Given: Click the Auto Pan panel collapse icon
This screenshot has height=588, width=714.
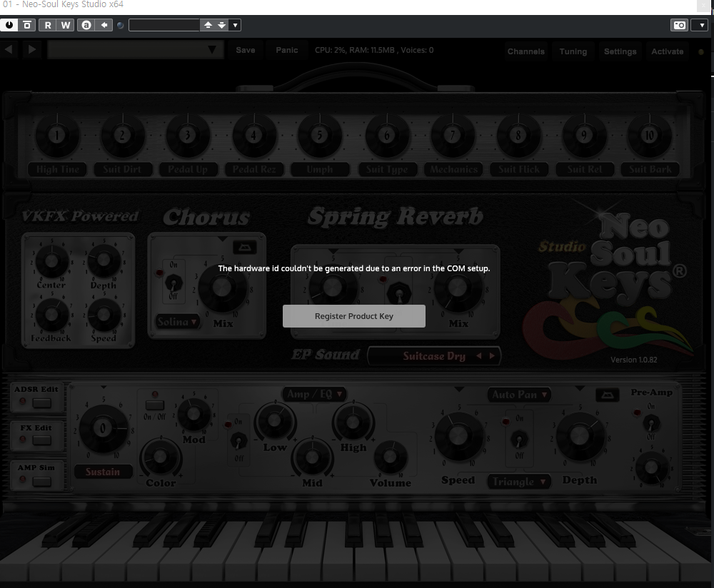Looking at the screenshot, I should 607,395.
